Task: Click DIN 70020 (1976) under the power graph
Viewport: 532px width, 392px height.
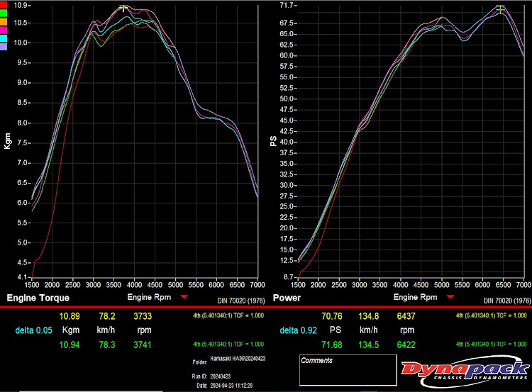Action: click(507, 301)
